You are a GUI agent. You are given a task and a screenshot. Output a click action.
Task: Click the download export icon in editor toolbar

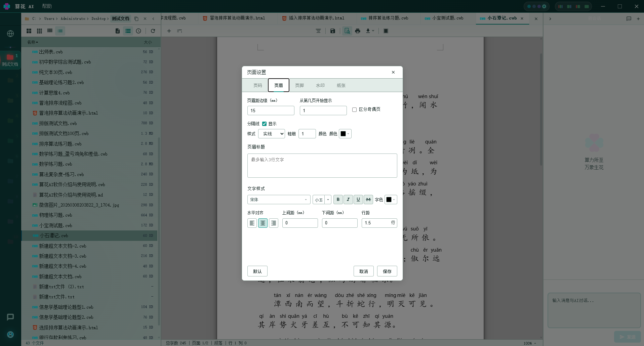pyautogui.click(x=368, y=31)
